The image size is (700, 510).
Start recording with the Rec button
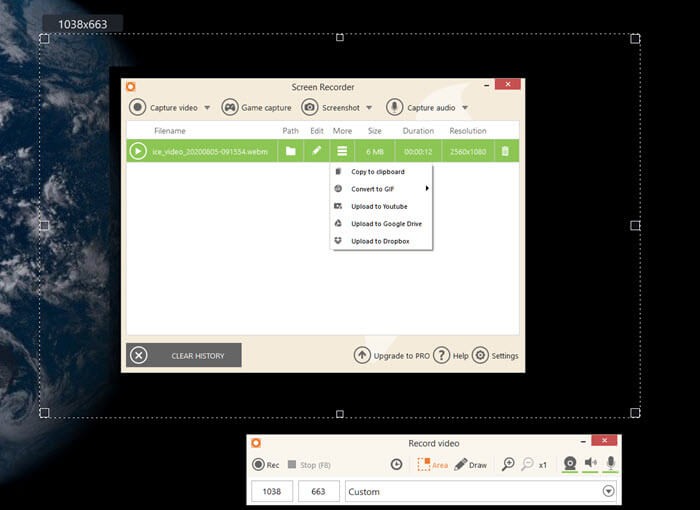(x=266, y=464)
